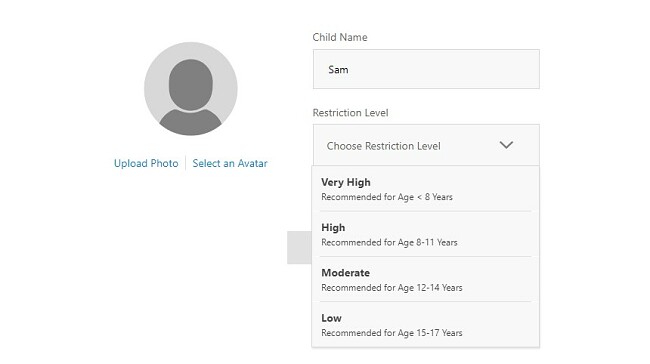Choose the High restriction level
650x364 pixels.
426,234
